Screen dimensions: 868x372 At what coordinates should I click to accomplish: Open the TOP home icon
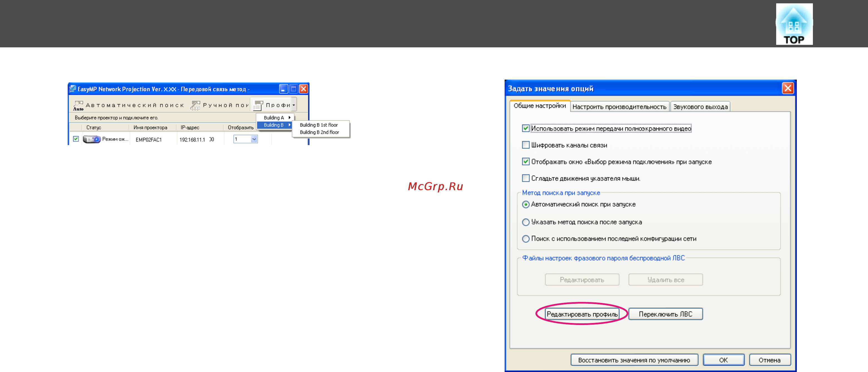[794, 24]
